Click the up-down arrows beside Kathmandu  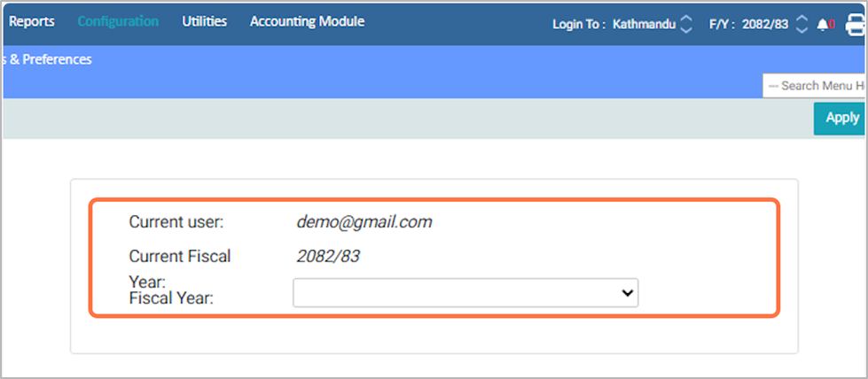coord(686,24)
